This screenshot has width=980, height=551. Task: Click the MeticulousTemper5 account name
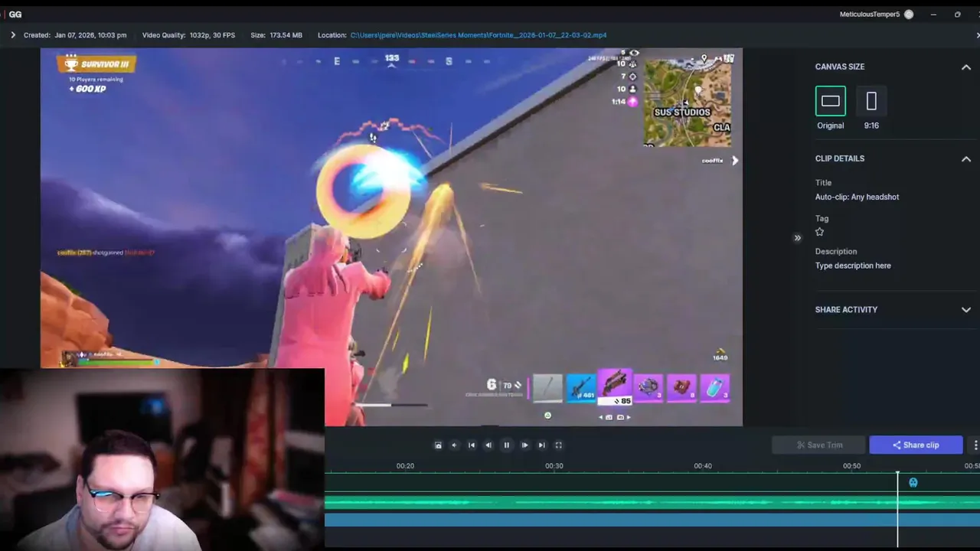tap(870, 15)
